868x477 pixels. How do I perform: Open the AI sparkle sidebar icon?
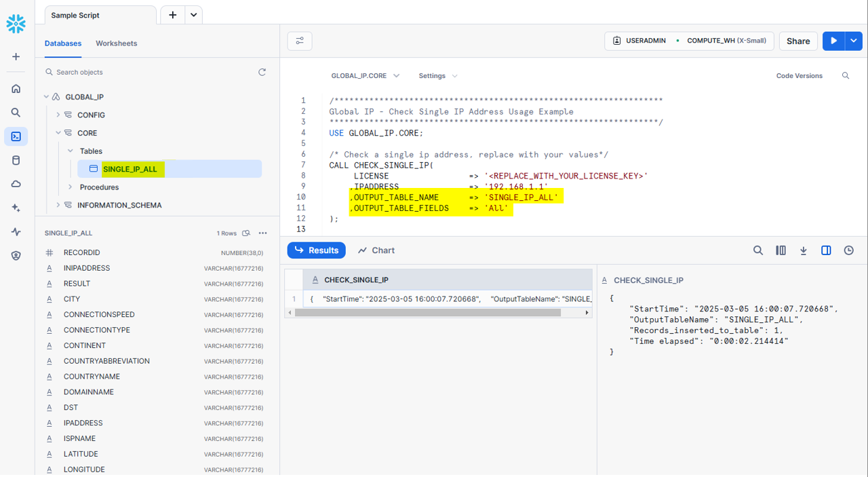[16, 208]
